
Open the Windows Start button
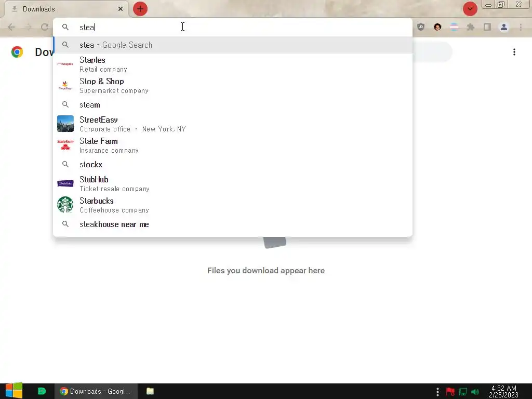tap(14, 391)
